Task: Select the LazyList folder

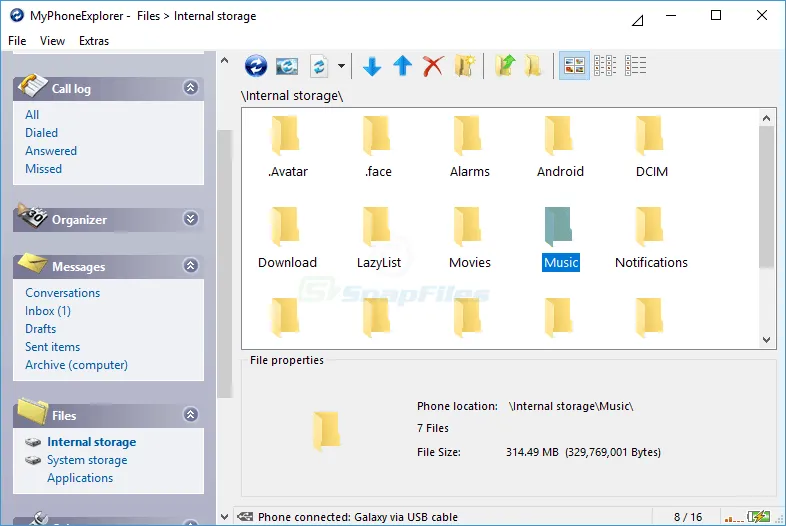Action: tap(378, 238)
